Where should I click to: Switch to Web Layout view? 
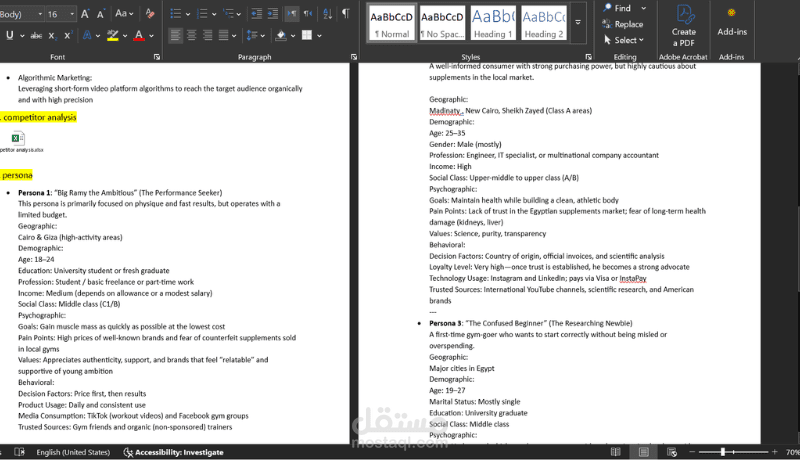click(x=672, y=452)
